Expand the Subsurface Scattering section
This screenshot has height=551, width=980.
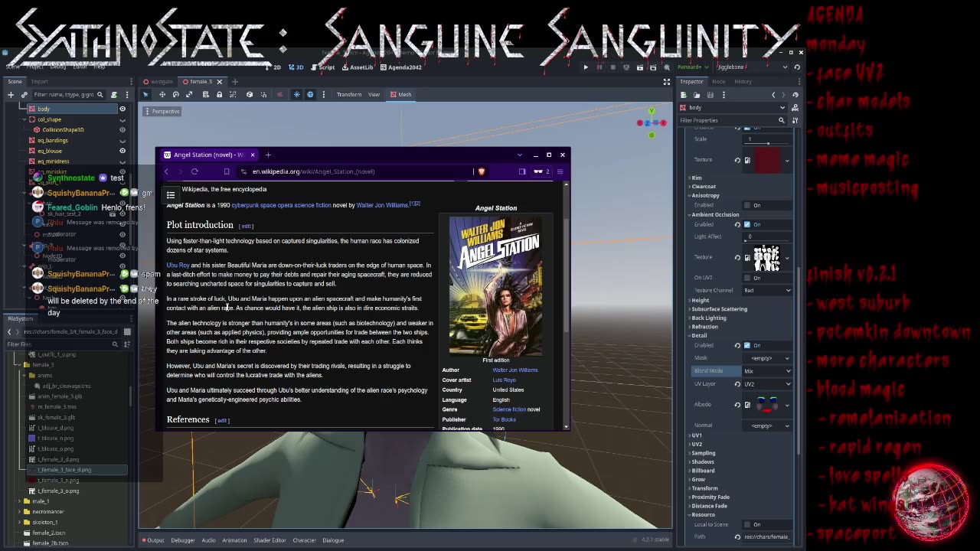click(718, 309)
